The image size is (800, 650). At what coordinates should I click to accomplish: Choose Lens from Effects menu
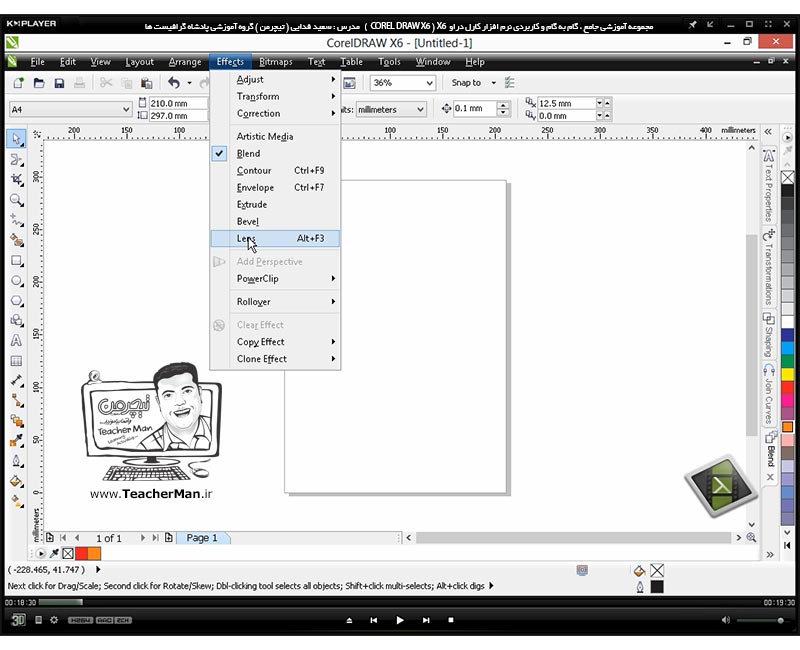pyautogui.click(x=275, y=238)
